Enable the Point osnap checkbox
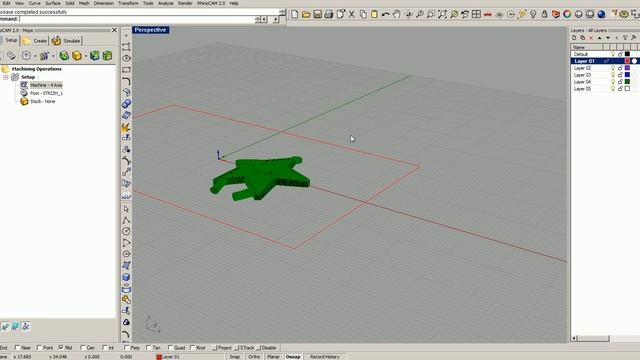 coord(40,348)
